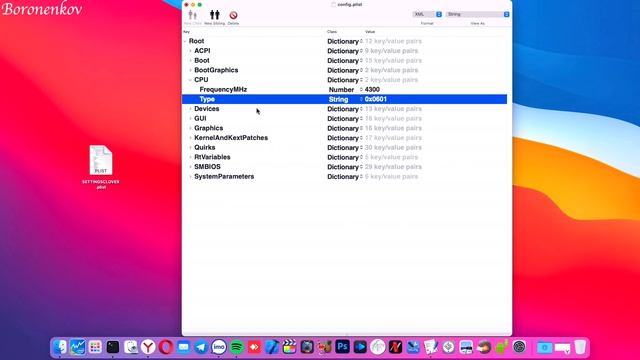Open Xcode in the dock
Viewport: 640px width, 360px height.
tap(272, 347)
